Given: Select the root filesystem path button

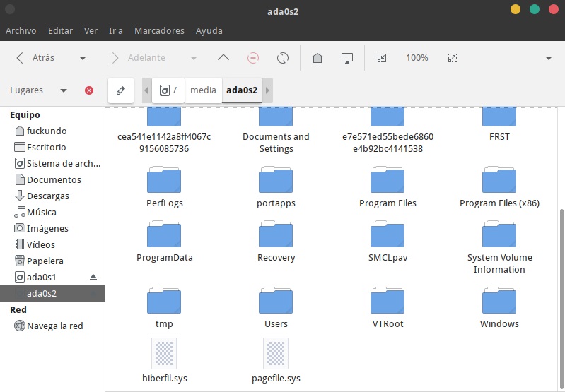Looking at the screenshot, I should [168, 90].
